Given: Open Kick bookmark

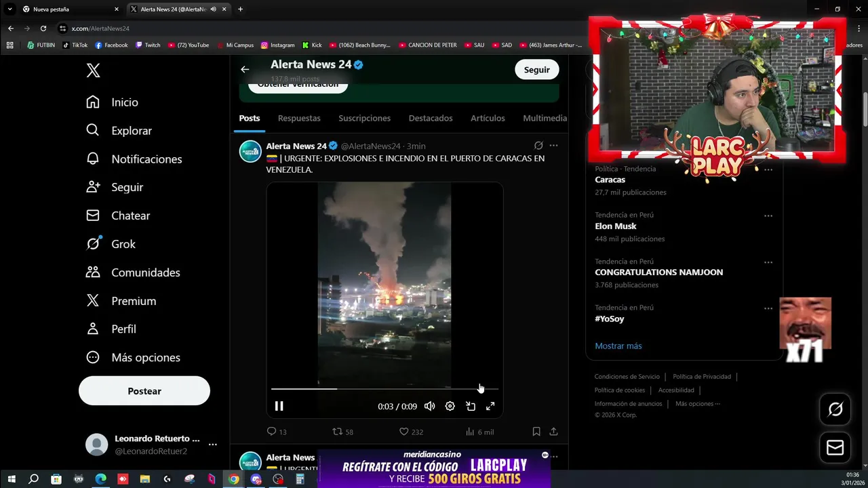Looking at the screenshot, I should pyautogui.click(x=312, y=45).
